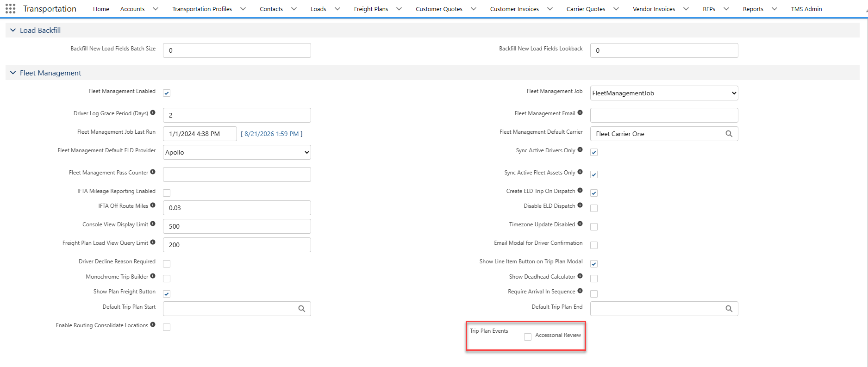Click info icon next to Sync Active Fleet Assets Only
The width and height of the screenshot is (868, 367).
[580, 172]
